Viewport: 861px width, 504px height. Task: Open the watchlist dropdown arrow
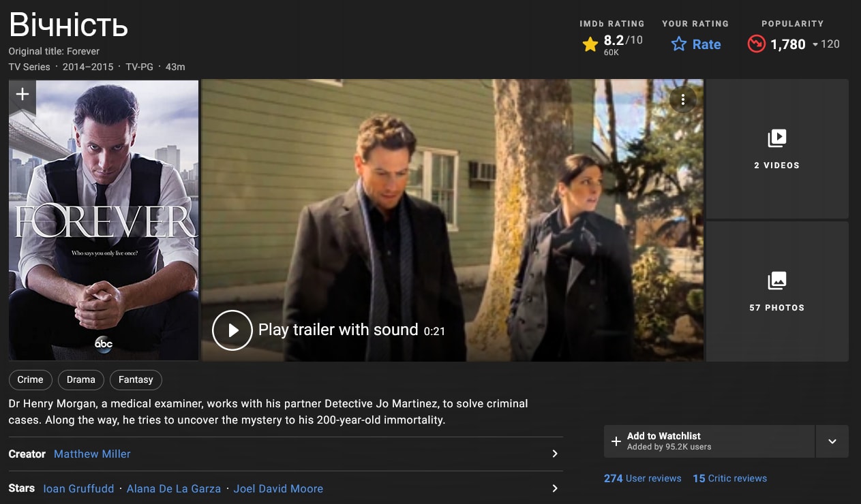tap(832, 441)
